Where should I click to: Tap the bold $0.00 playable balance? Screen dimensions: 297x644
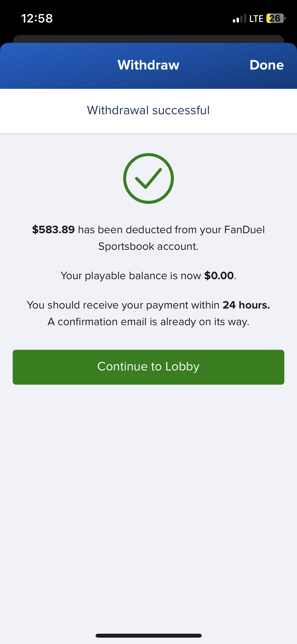[219, 276]
